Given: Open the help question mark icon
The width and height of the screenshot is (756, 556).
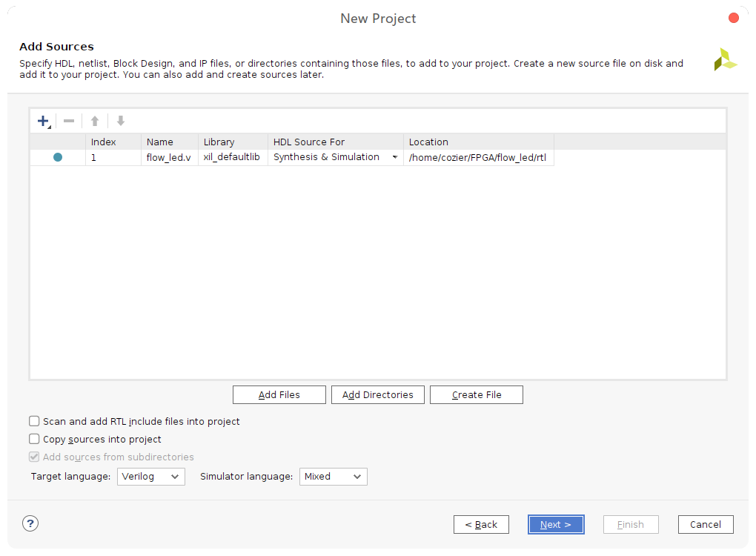Looking at the screenshot, I should [x=30, y=523].
